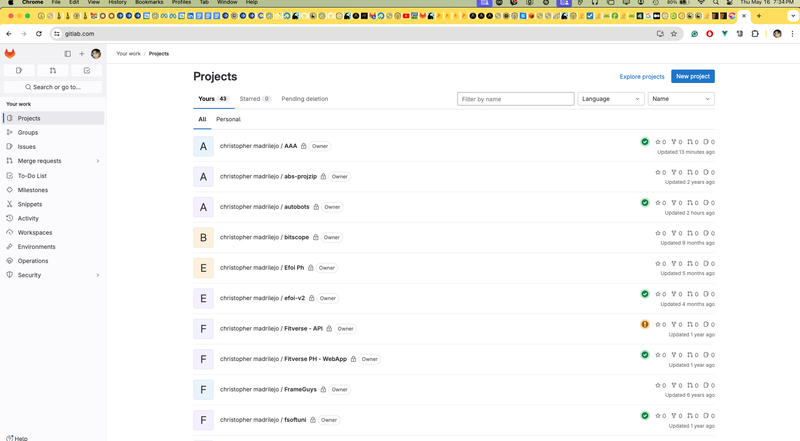Click the A avatar of abs-projzip project
Screen dimensions: 800x441
(x=204, y=177)
